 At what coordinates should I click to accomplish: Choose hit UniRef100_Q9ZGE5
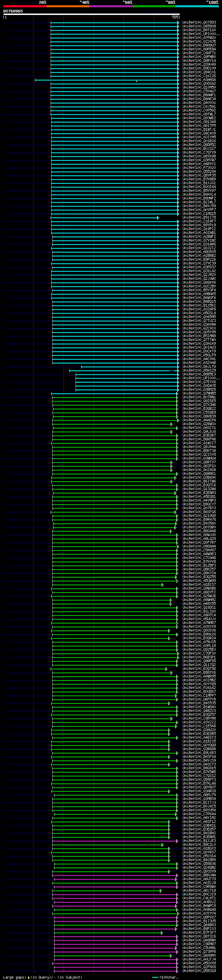point(199,401)
